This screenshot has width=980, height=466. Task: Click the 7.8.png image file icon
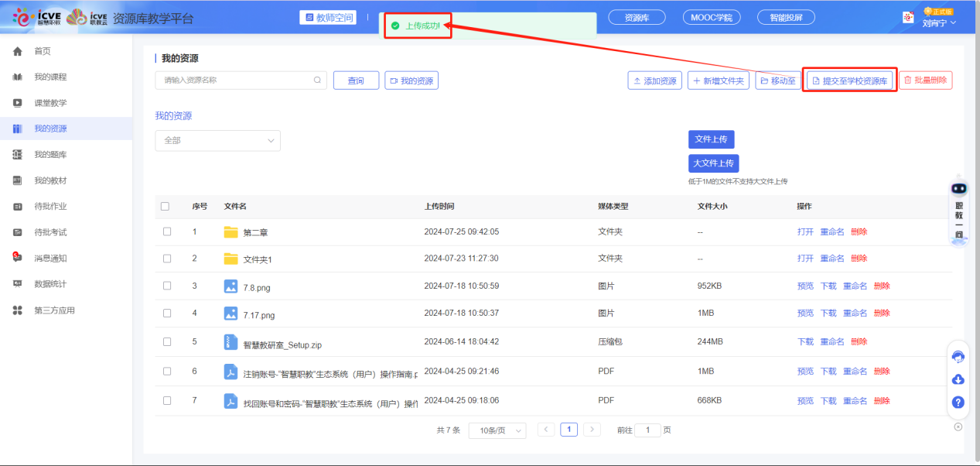230,286
